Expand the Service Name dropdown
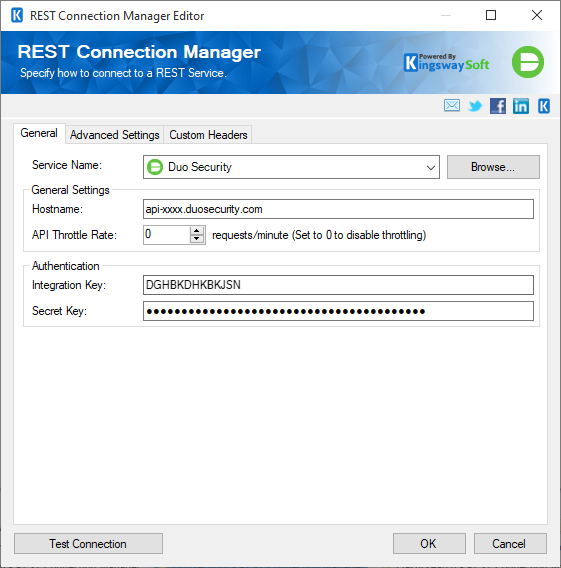Viewport: 561px width, 568px height. pyautogui.click(x=430, y=167)
